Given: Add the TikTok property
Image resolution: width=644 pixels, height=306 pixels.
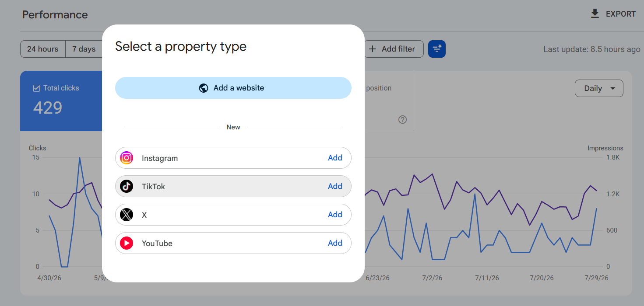Looking at the screenshot, I should [335, 186].
